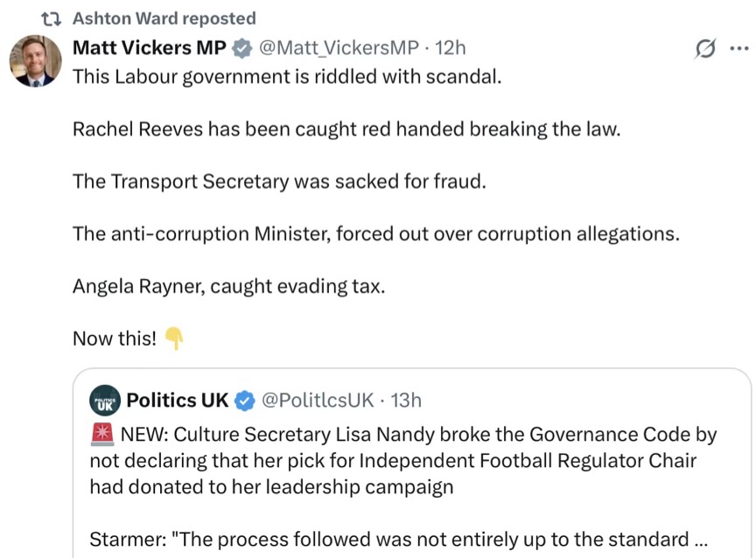Screen dimensions: 756x558
Task: Open the "Ashton Ward reposted" link
Action: 164,18
